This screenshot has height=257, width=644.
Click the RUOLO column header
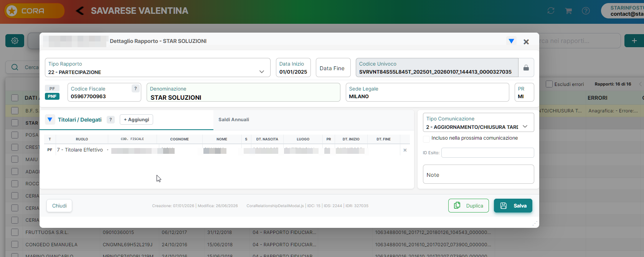(82, 139)
